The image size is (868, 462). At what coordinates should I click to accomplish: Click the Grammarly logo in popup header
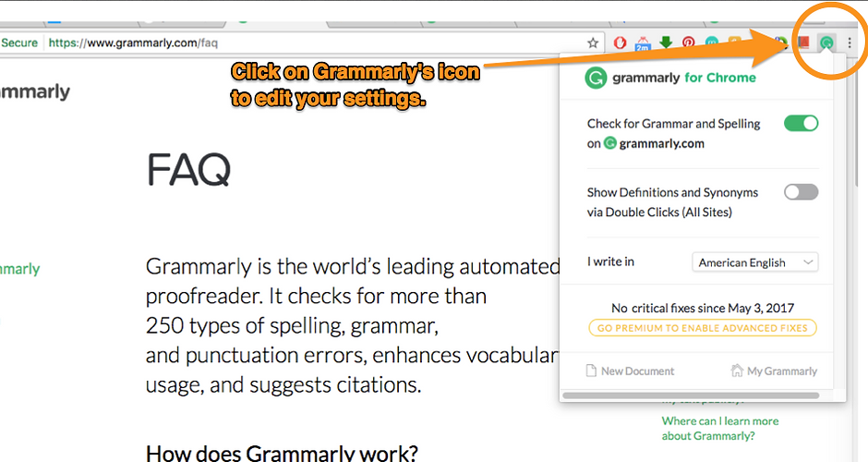click(596, 79)
